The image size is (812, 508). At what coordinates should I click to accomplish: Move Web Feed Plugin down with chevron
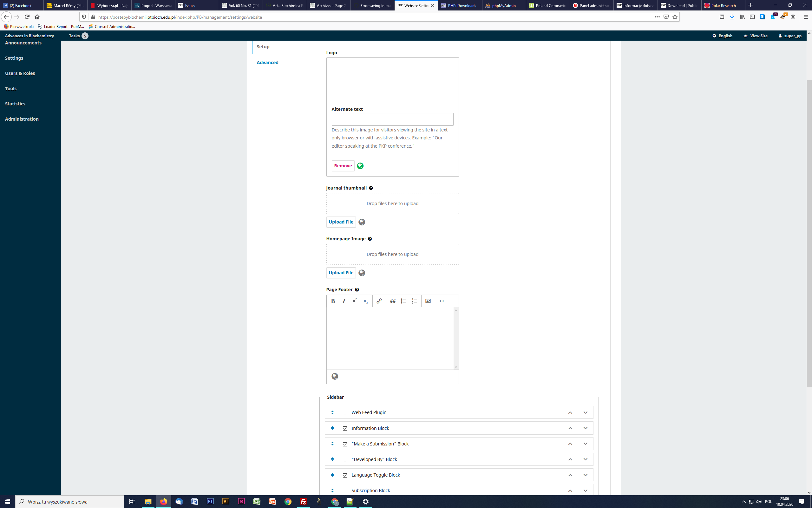coord(586,412)
